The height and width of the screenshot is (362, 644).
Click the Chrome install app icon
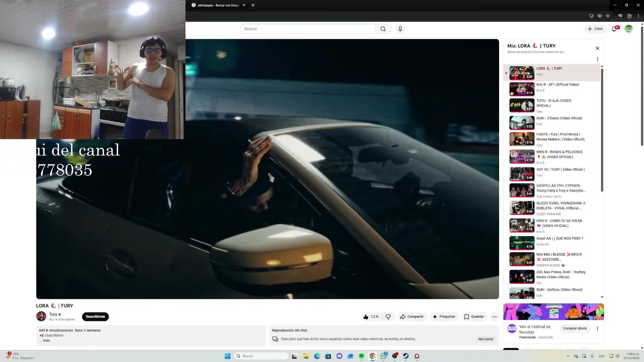point(591,16)
